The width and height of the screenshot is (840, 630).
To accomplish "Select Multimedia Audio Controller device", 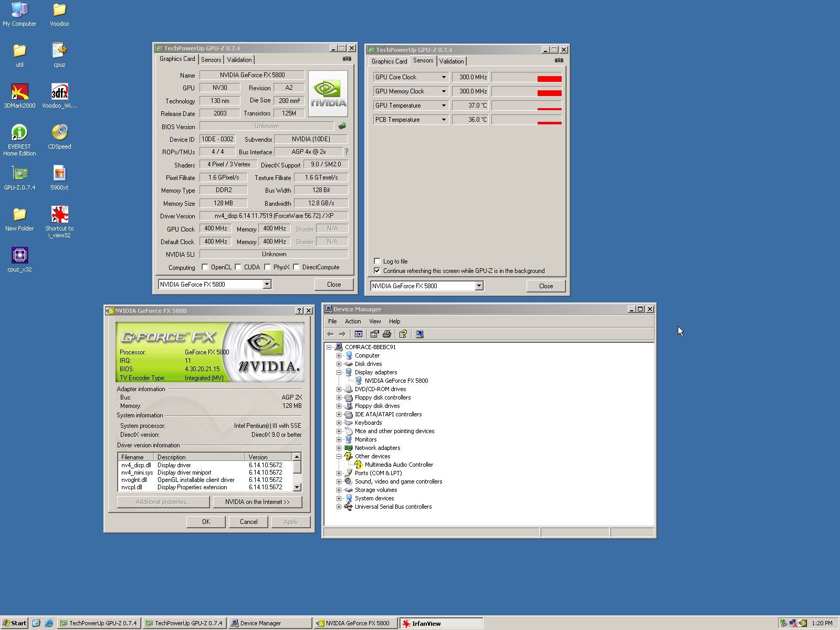I will [399, 465].
